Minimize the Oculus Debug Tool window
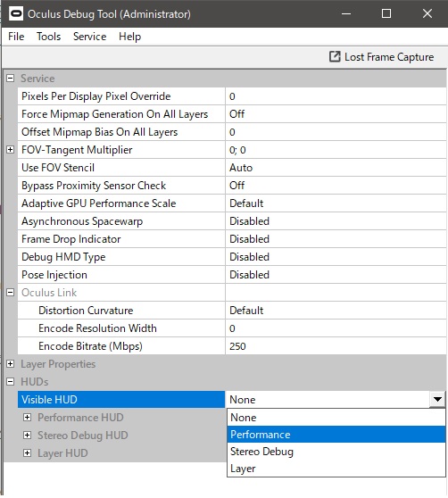The width and height of the screenshot is (448, 498). pyautogui.click(x=346, y=13)
